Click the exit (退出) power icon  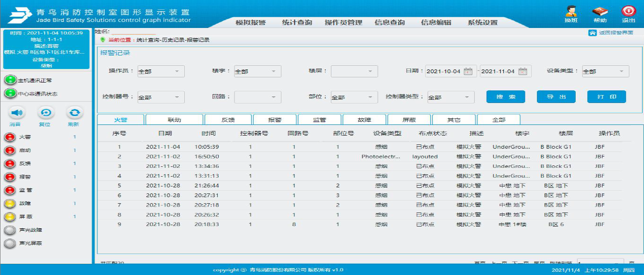click(628, 12)
